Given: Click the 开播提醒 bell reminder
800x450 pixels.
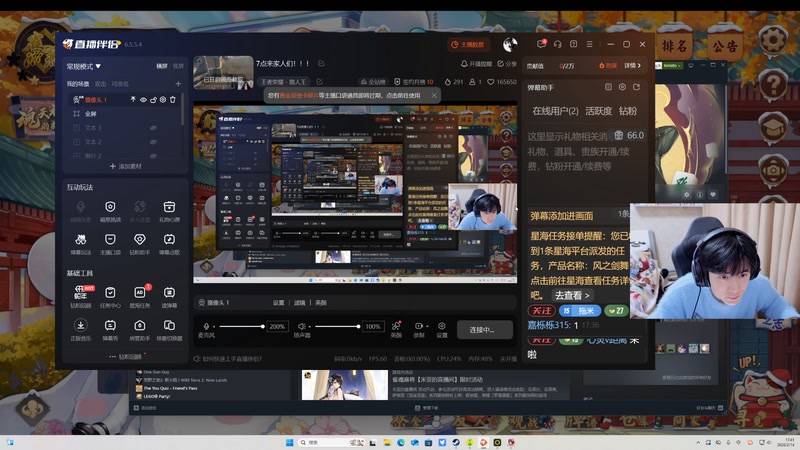Looking at the screenshot, I should (x=476, y=64).
